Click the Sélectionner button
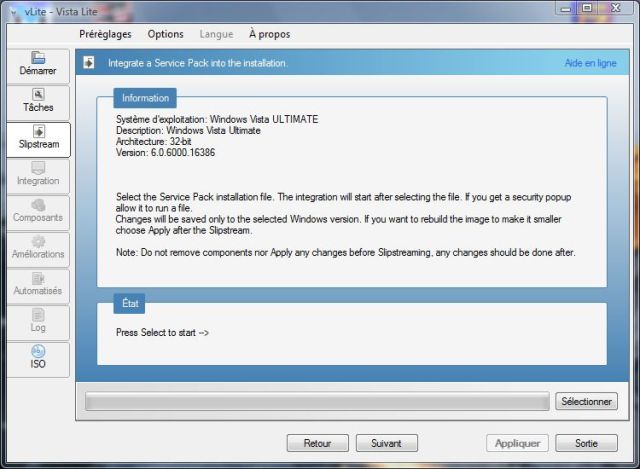This screenshot has width=640, height=469. pos(586,402)
